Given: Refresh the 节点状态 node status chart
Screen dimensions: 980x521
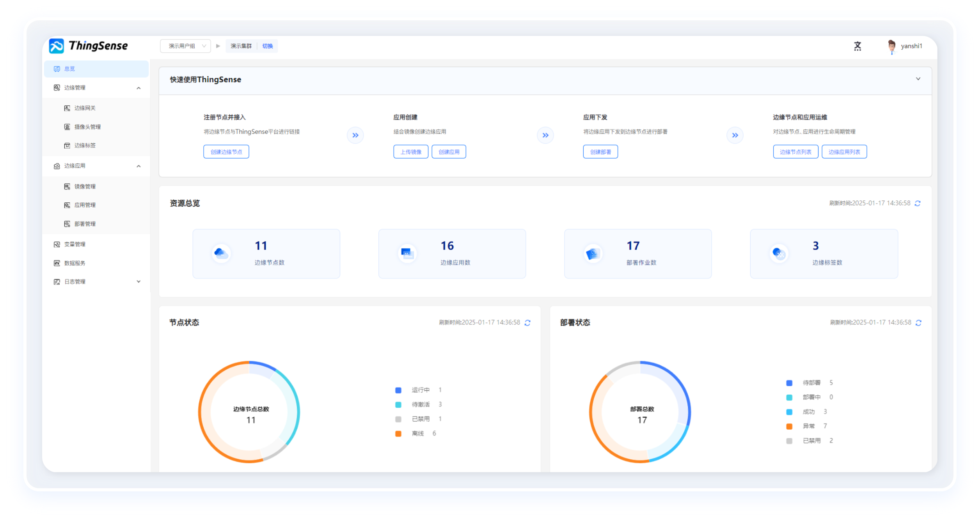Looking at the screenshot, I should (527, 323).
